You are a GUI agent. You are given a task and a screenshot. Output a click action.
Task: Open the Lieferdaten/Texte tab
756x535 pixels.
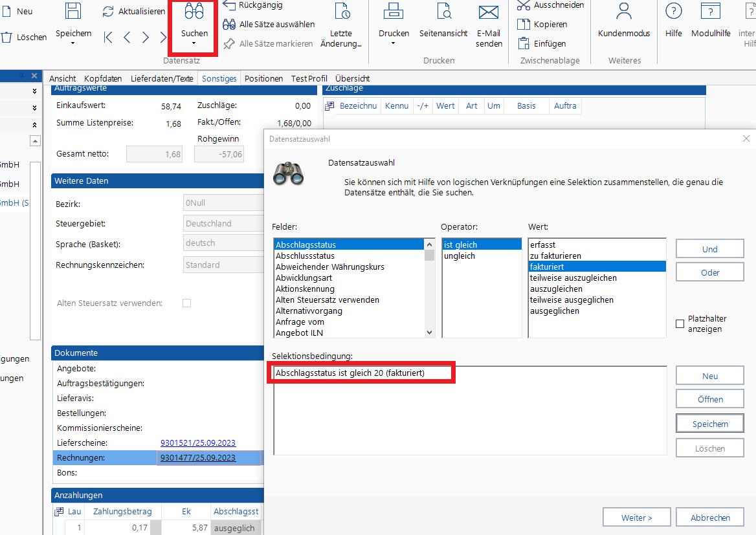coord(162,78)
